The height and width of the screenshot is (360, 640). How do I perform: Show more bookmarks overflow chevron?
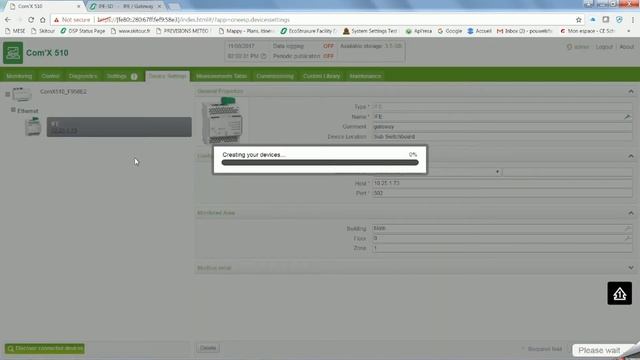tap(629, 31)
